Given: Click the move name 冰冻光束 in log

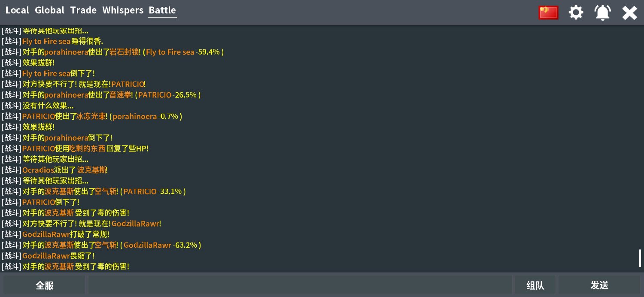Looking at the screenshot, I should [x=91, y=116].
